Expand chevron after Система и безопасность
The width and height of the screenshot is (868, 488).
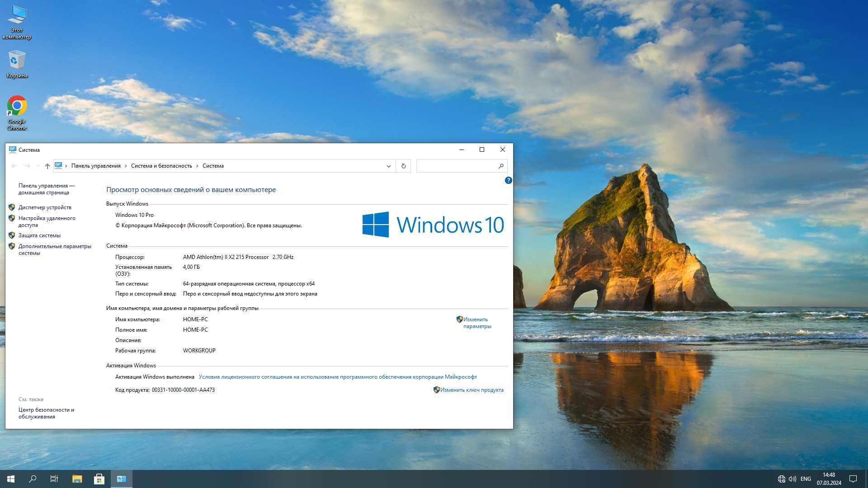pos(197,166)
